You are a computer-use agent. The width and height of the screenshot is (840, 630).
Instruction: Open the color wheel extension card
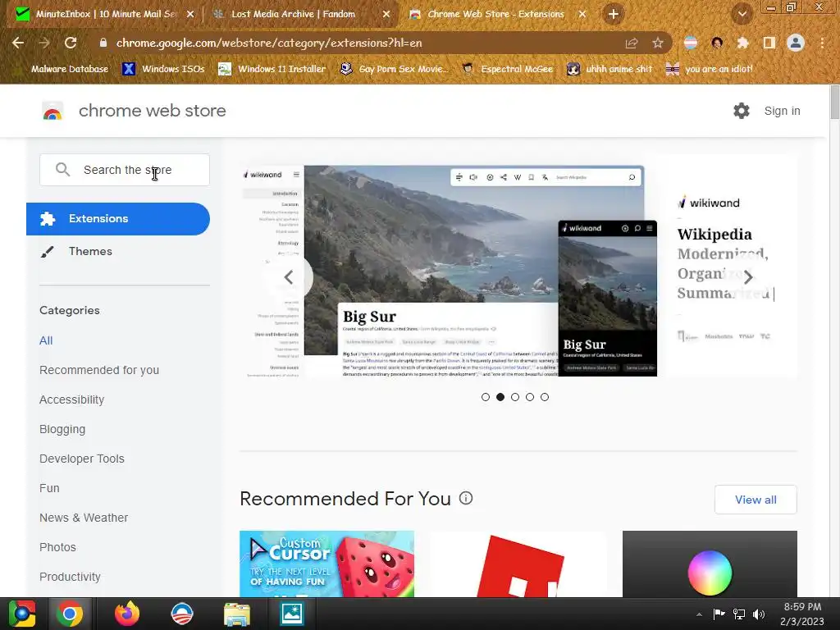click(x=710, y=564)
